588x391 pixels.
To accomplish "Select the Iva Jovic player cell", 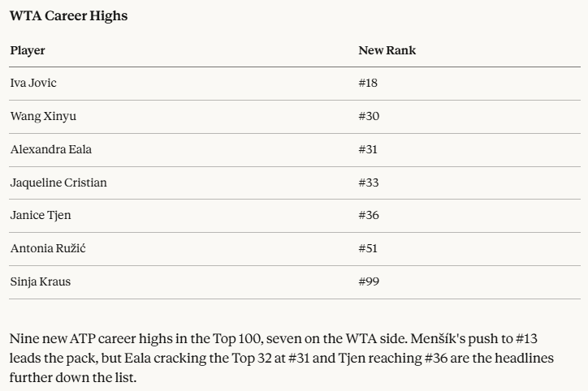I will point(33,83).
